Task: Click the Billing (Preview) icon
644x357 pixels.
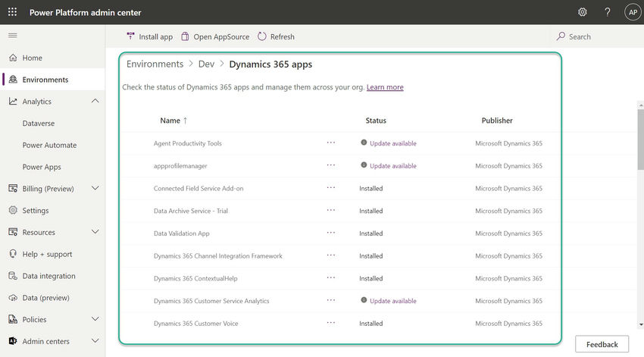Action: click(13, 189)
